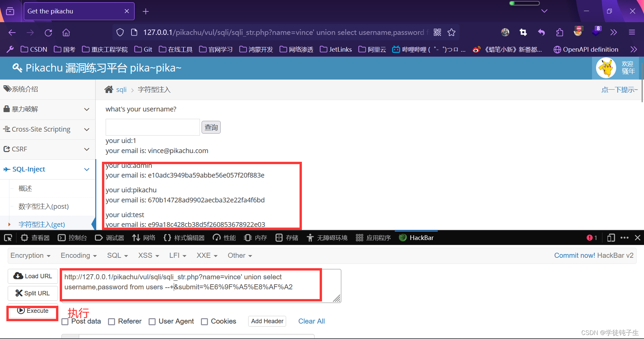Click the Clear All link
644x339 pixels.
312,321
